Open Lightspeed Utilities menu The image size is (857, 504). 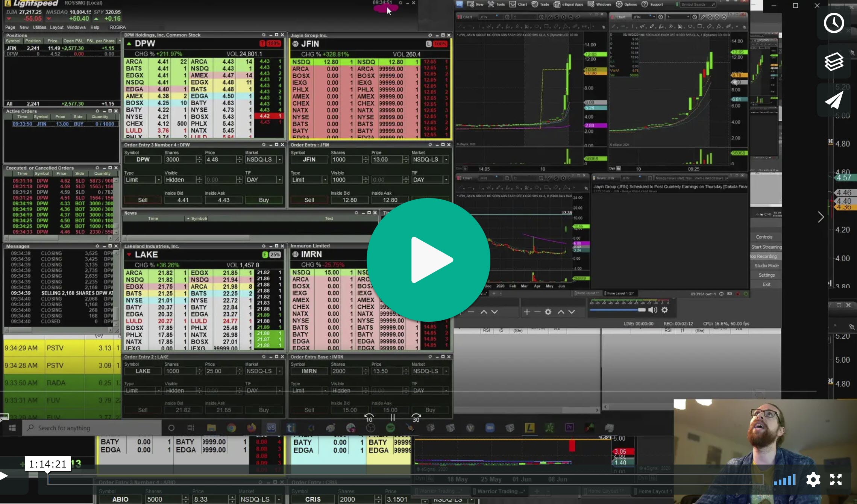[39, 27]
